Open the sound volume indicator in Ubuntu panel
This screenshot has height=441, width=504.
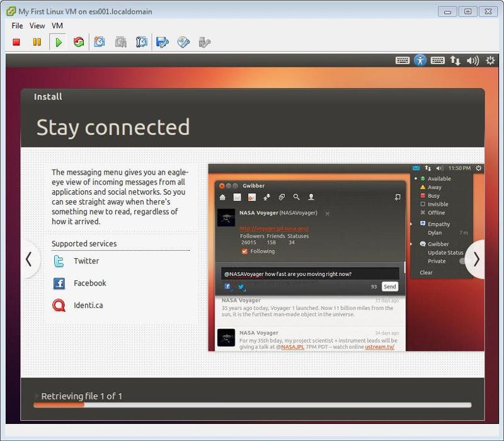[473, 60]
